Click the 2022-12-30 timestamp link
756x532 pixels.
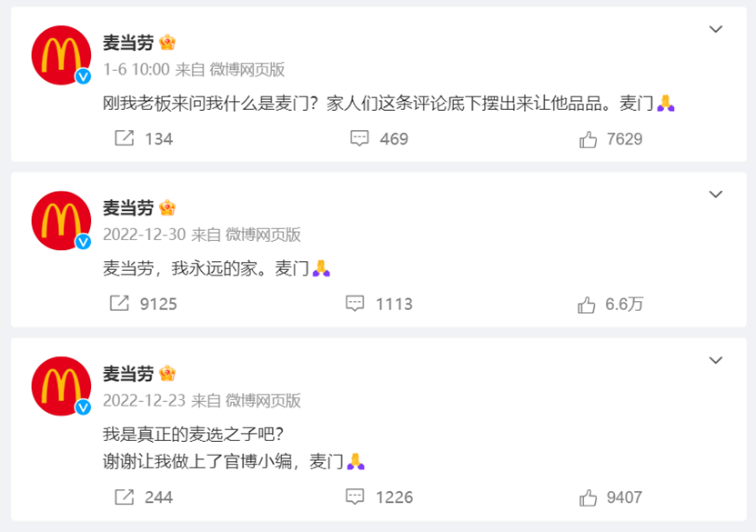(144, 235)
